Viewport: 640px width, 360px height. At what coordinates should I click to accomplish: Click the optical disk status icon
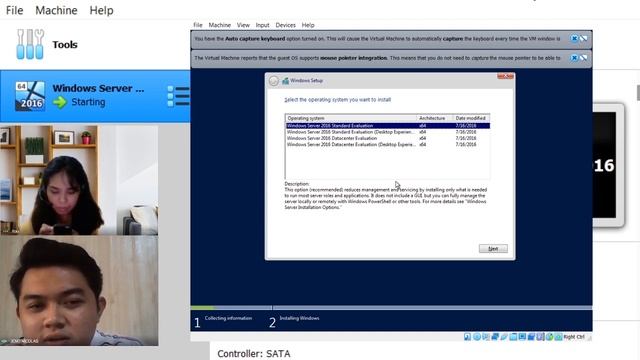pyautogui.click(x=477, y=337)
